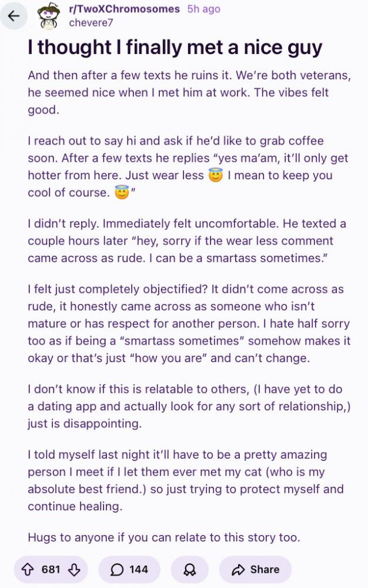
Task: Go back using the left arrow
Action: pos(14,16)
